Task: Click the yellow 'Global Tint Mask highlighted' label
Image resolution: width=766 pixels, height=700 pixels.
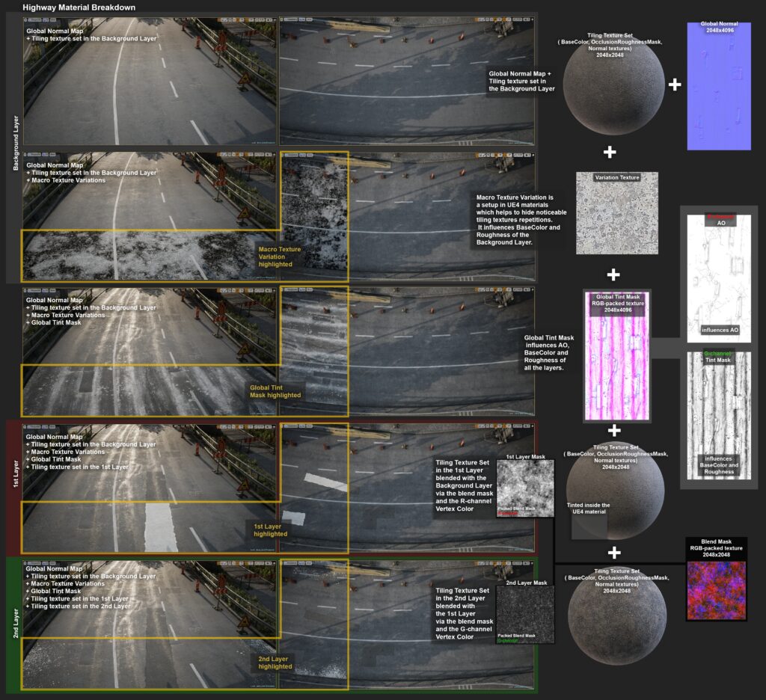Action: point(275,391)
